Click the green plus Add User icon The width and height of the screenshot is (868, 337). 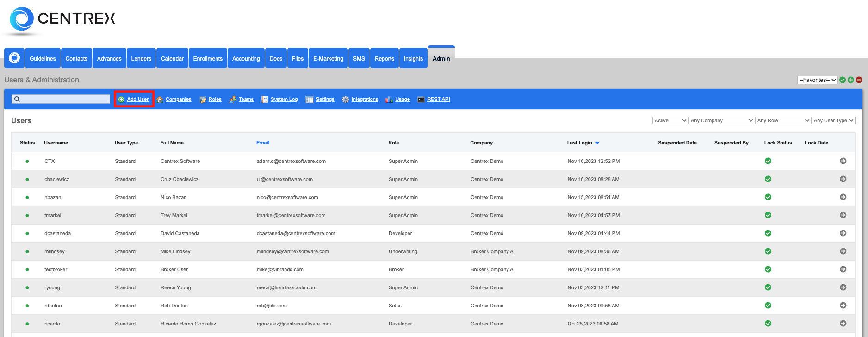121,100
